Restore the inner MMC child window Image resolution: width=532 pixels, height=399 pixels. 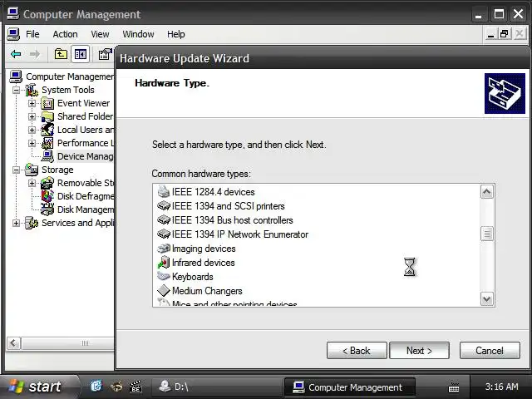coord(505,34)
